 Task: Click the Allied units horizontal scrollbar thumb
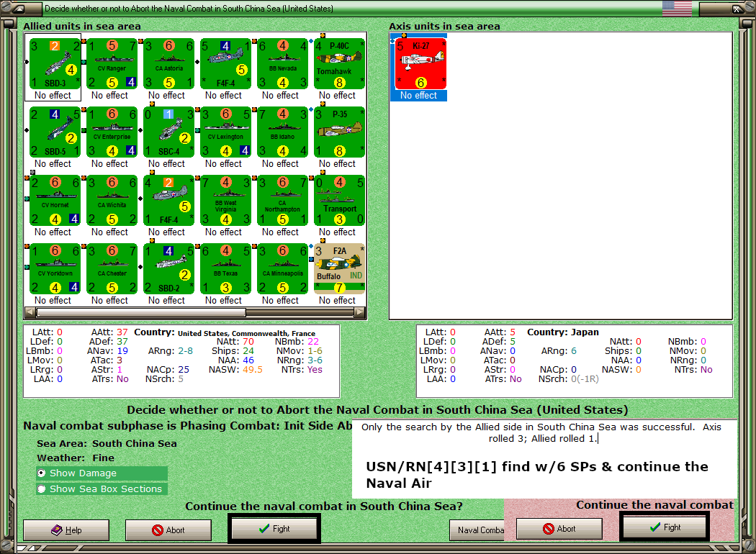tap(141, 313)
